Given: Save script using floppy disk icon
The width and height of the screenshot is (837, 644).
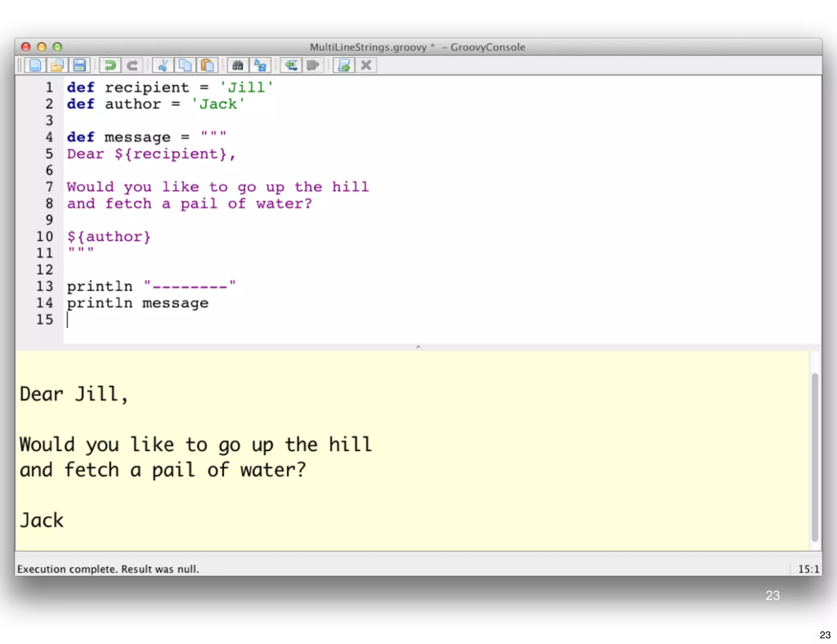Looking at the screenshot, I should tap(79, 65).
